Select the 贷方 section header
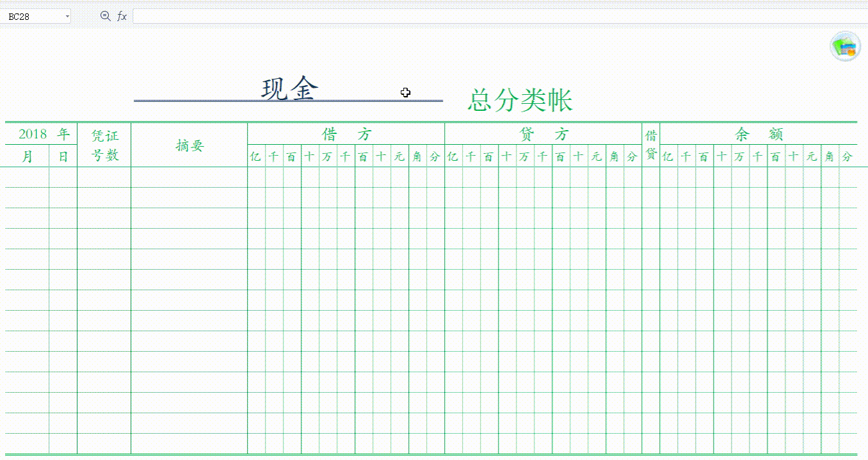 click(x=545, y=134)
